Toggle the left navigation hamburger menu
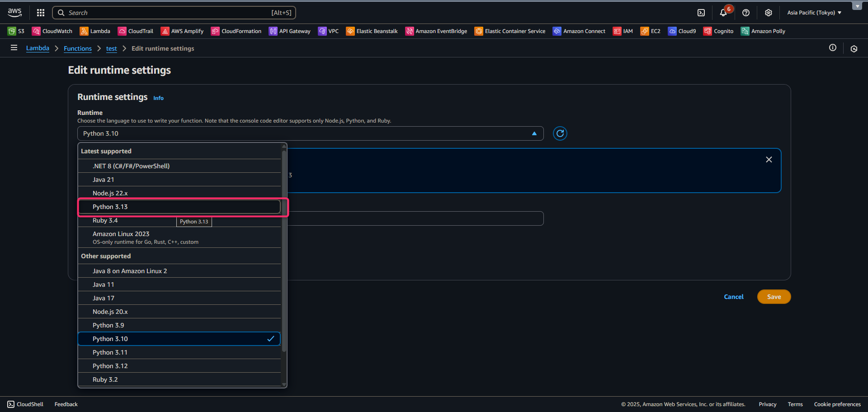The height and width of the screenshot is (412, 868). 14,48
